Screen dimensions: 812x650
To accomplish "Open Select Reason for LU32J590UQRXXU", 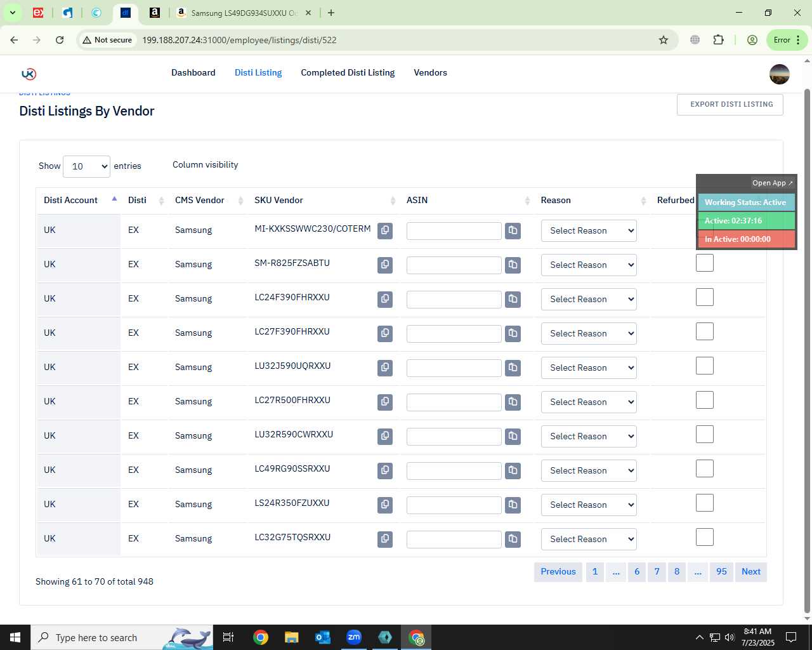I will [589, 368].
